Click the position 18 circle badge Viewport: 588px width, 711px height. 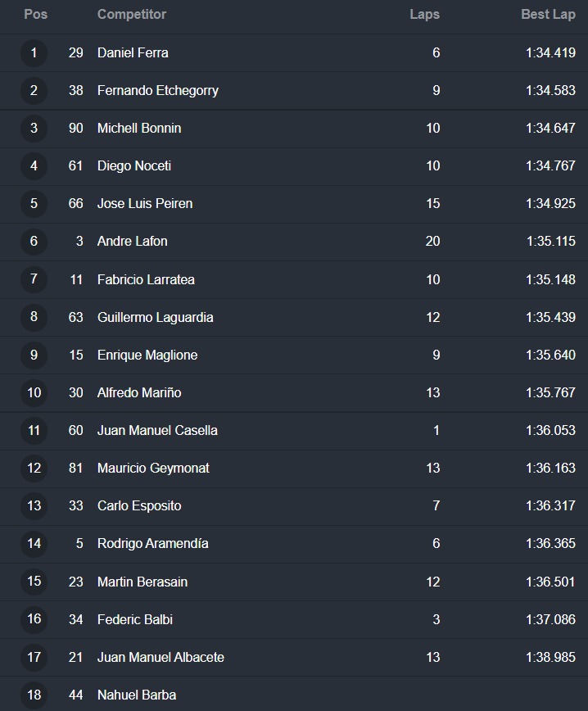[x=34, y=695]
